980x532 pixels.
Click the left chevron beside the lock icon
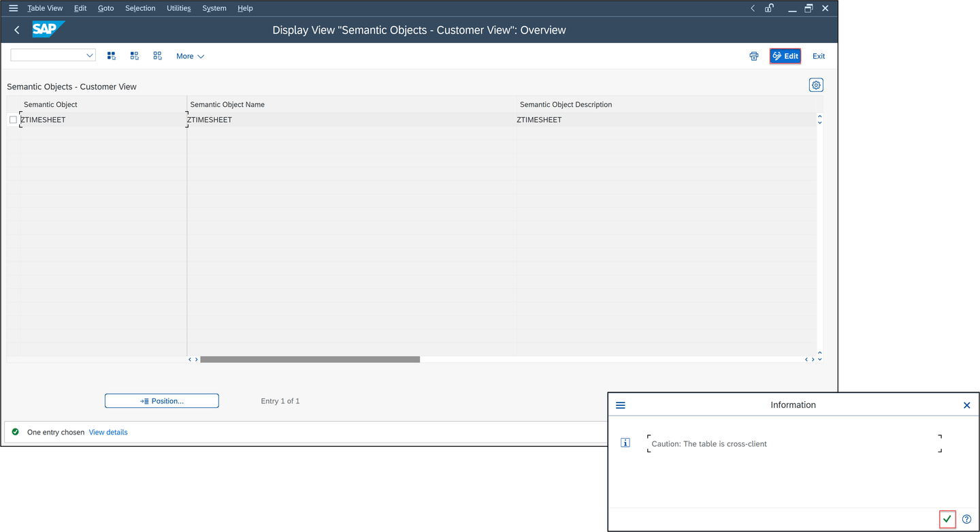[x=753, y=8]
